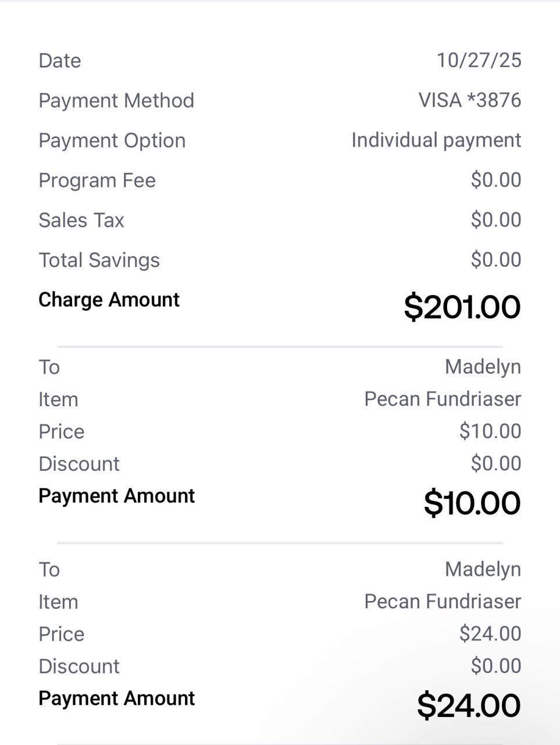Click Pecan Fundriaser in the $24.00 section
Screen dimensions: 560x745
coord(443,601)
